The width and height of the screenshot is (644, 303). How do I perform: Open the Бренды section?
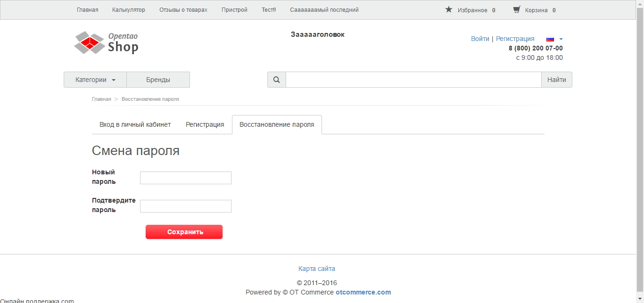pos(158,80)
